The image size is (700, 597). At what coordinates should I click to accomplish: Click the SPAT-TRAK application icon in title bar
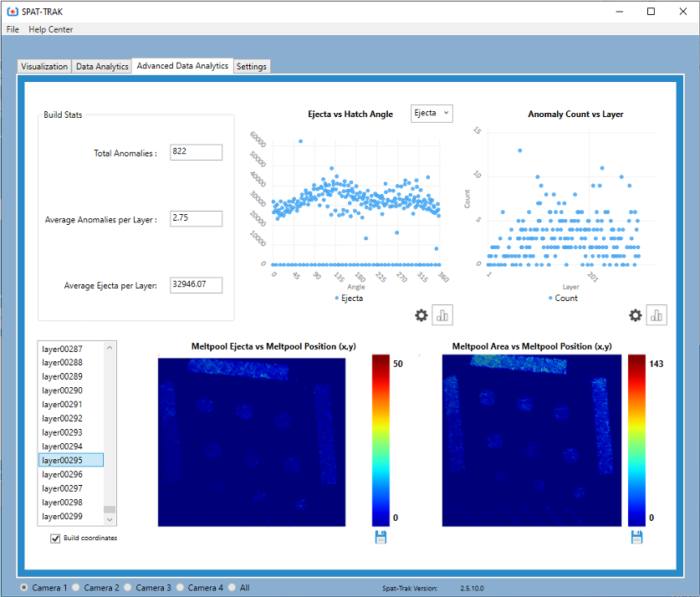[13, 12]
